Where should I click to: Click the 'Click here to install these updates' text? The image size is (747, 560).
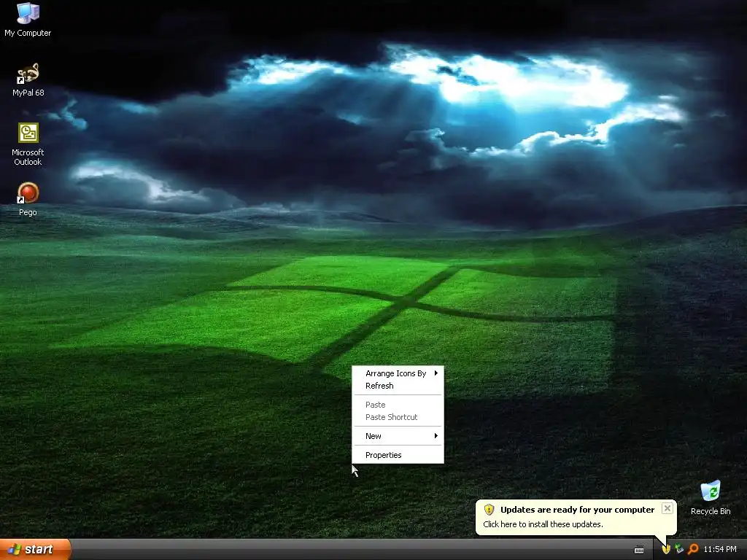tap(543, 524)
